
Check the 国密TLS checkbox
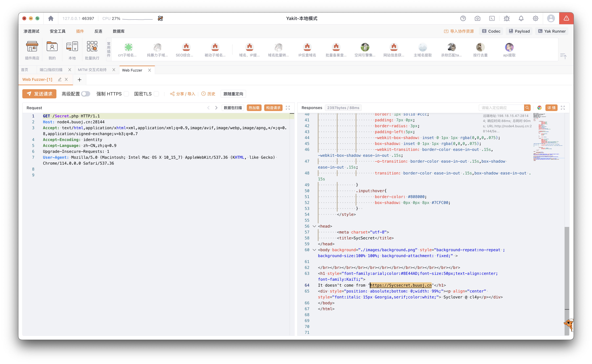click(156, 94)
